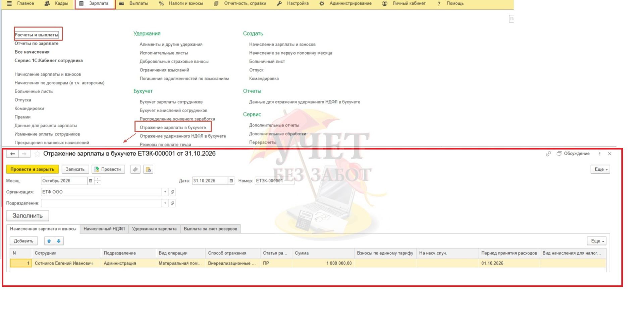Open the Кадры menu section
644x329 pixels.
point(56,3)
